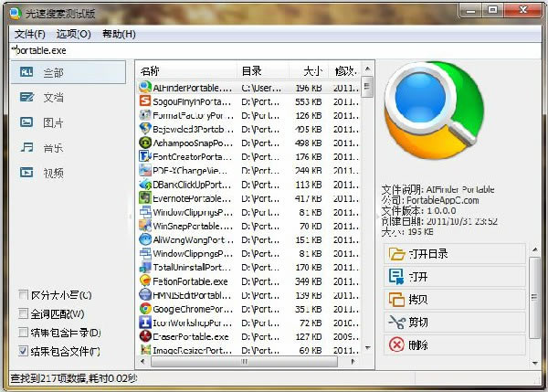Toggle 结果包含目录(D) checkbox
This screenshot has height=392, width=548.
pyautogui.click(x=23, y=332)
